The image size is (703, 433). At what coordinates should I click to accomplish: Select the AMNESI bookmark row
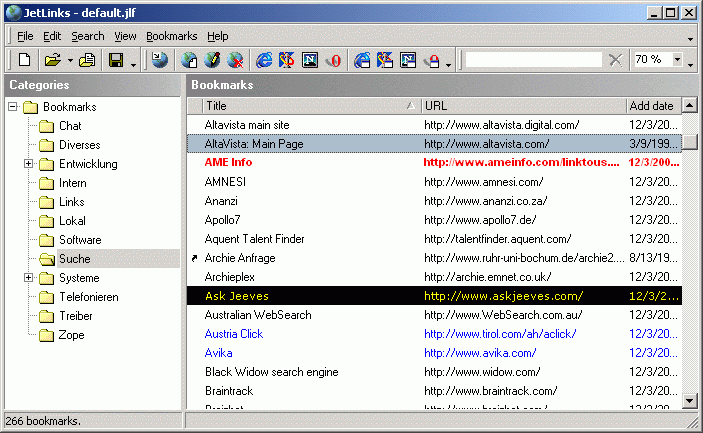pos(434,182)
